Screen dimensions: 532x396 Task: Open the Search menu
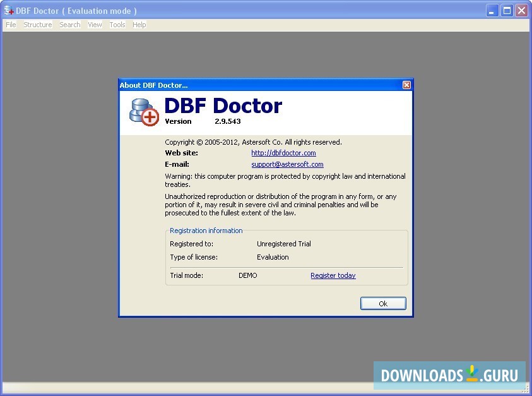click(69, 25)
